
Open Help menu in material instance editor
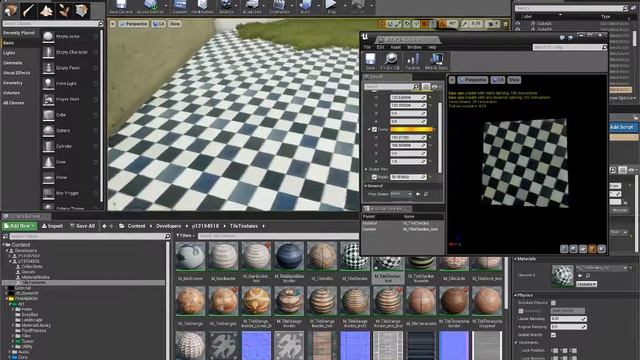(432, 47)
